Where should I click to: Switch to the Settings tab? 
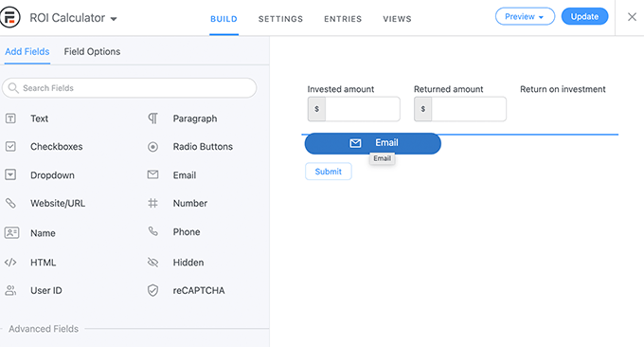point(280,19)
